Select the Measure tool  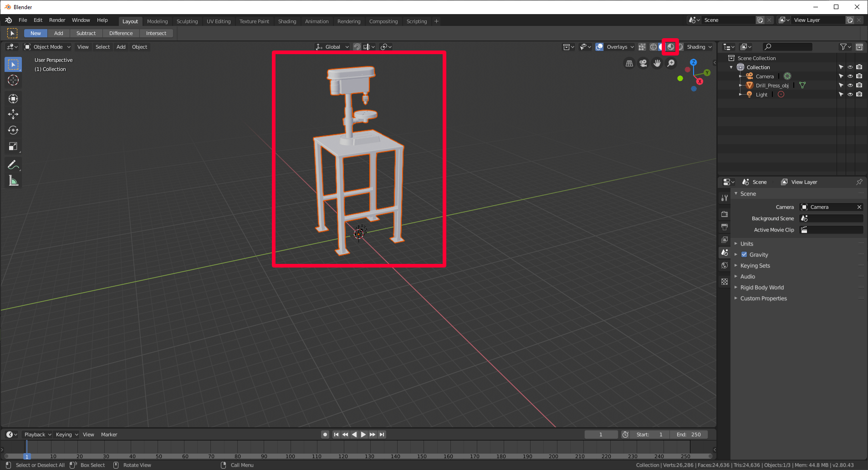tap(13, 180)
